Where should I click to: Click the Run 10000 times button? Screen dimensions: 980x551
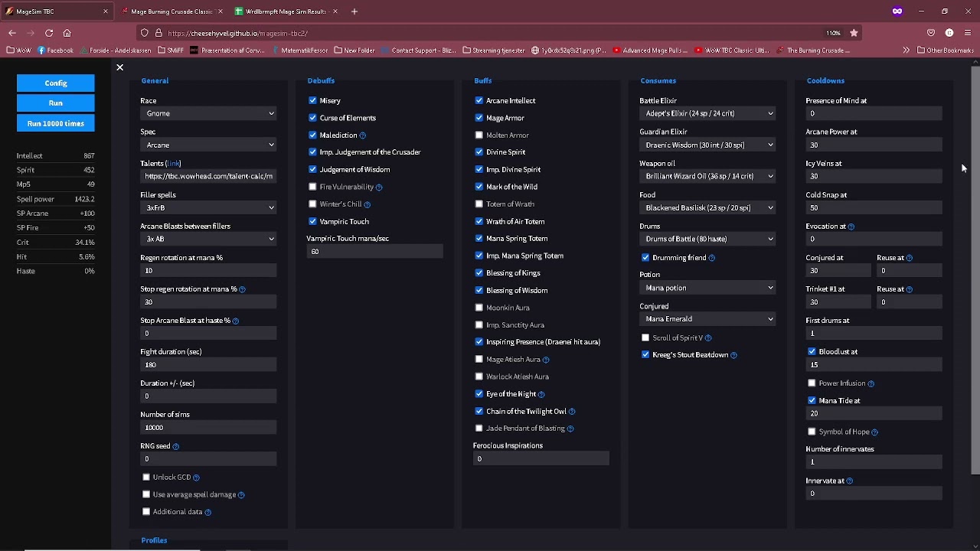56,123
